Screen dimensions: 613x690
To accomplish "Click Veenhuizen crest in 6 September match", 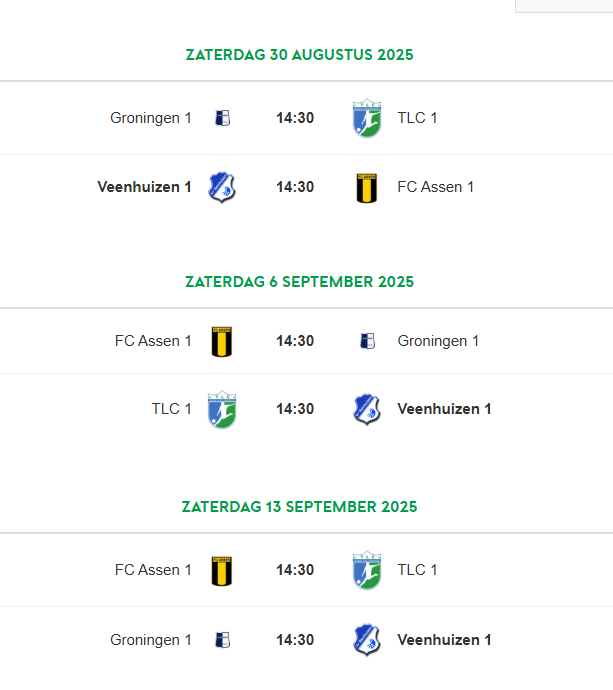I will 367,409.
